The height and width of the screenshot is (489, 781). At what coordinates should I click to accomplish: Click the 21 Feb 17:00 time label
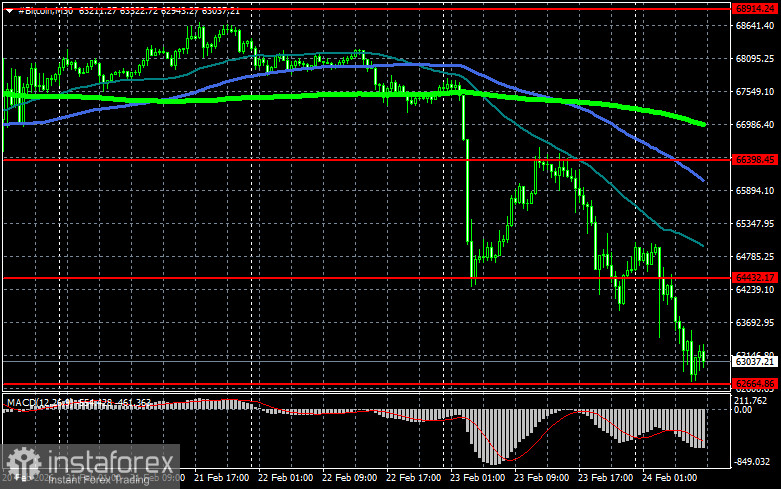221,478
